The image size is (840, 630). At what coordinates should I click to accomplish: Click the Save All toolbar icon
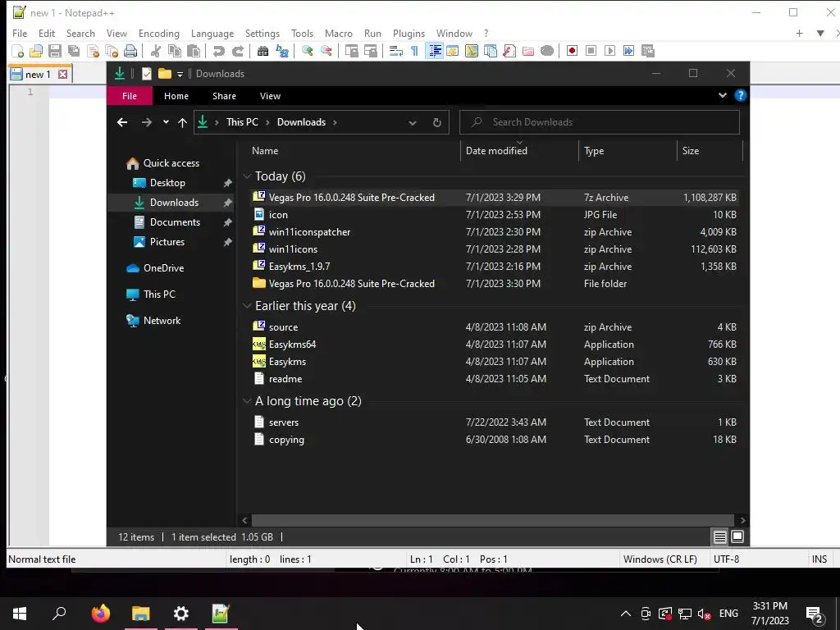pos(74,51)
